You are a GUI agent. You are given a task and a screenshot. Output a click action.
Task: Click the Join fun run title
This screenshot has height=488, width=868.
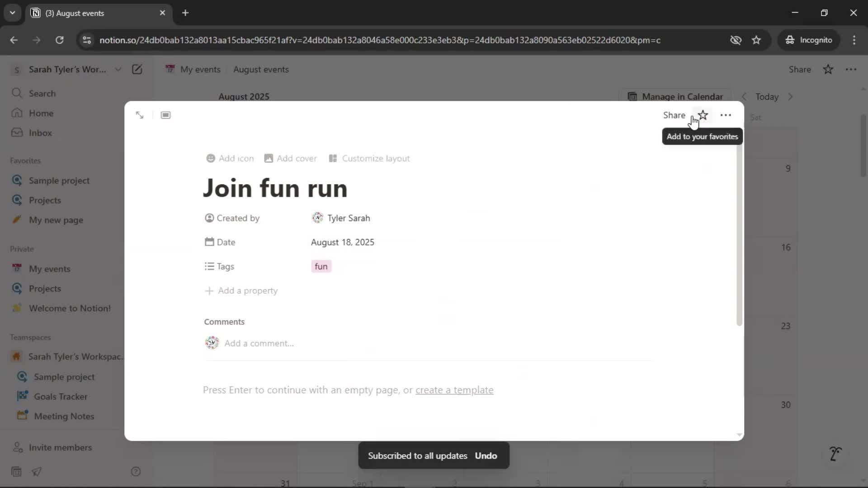(x=275, y=188)
